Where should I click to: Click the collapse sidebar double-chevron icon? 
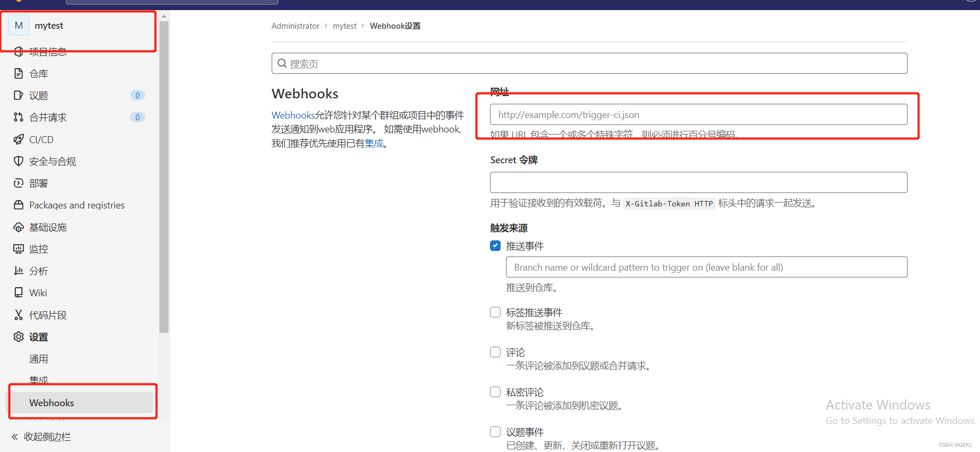15,437
